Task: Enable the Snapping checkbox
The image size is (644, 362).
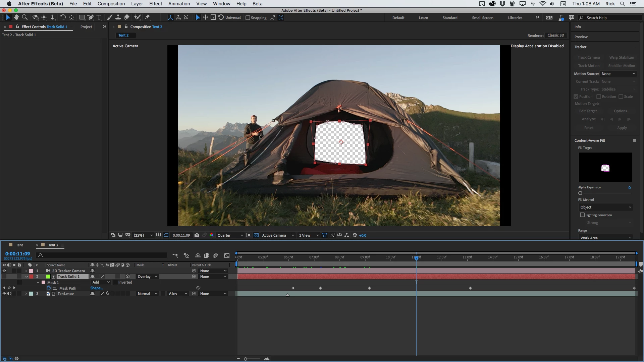Action: pyautogui.click(x=248, y=18)
